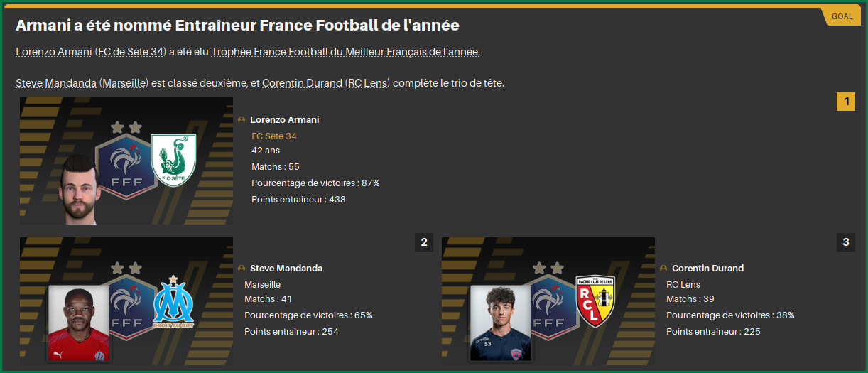Open Steve Mandanda link in news paragraph
The width and height of the screenshot is (868, 373).
coord(56,83)
